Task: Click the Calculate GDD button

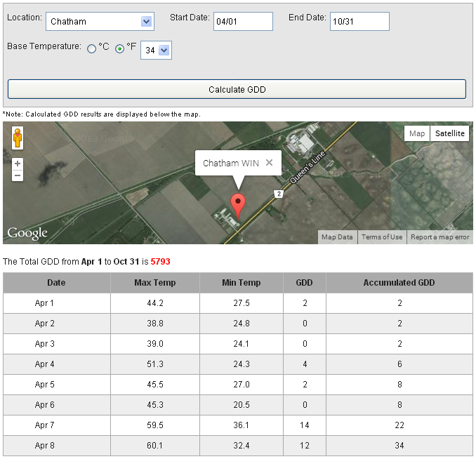Action: 237,89
